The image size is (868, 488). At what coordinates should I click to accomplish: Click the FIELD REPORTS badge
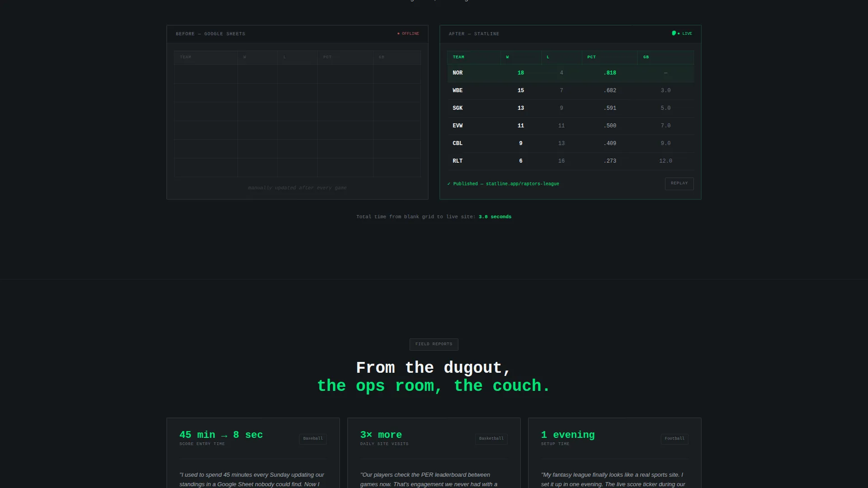(x=434, y=344)
